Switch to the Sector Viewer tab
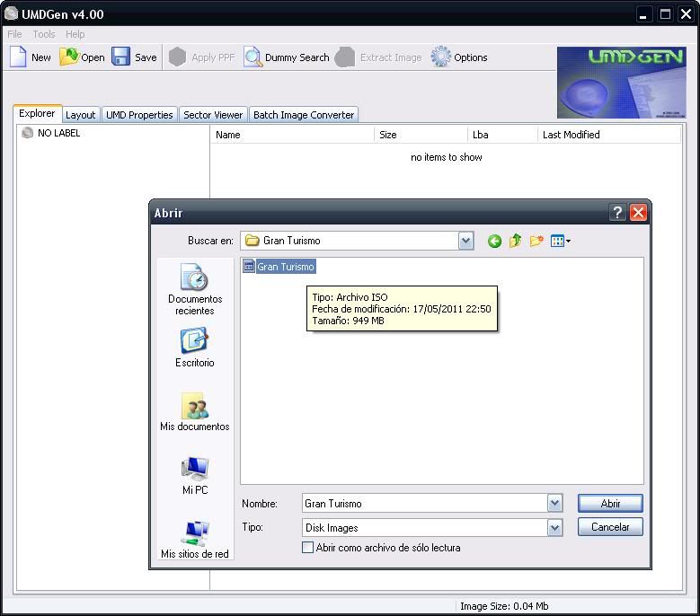Viewport: 700px width, 616px height. pos(213,115)
